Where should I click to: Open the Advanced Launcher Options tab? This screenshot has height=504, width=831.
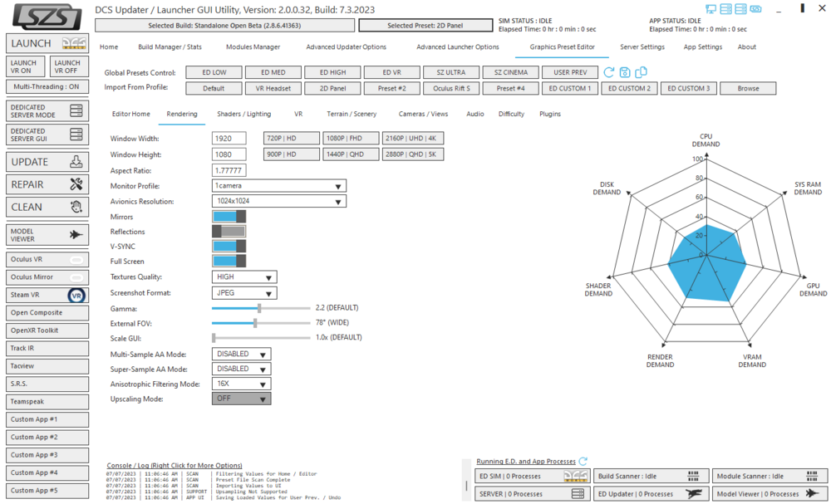click(457, 47)
